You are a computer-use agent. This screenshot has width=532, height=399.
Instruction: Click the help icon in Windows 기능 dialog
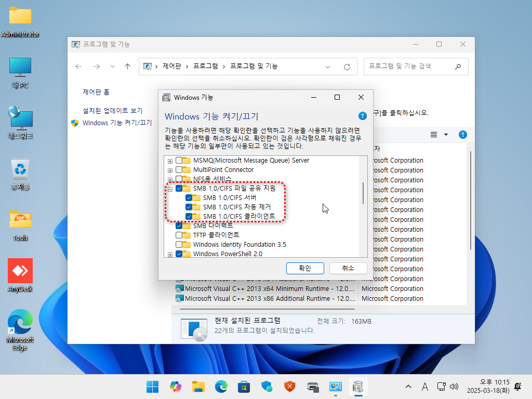coord(362,116)
